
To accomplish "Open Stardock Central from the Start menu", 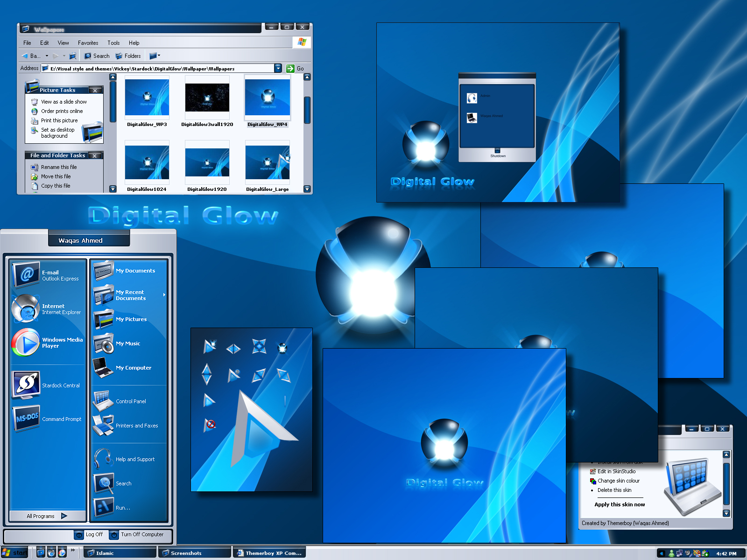I will point(48,385).
